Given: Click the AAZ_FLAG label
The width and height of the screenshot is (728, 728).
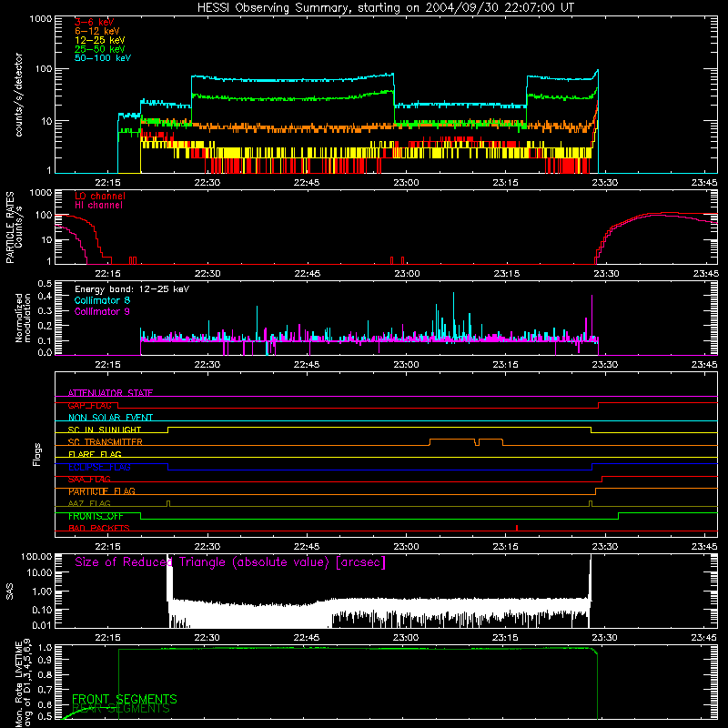Looking at the screenshot, I should [89, 503].
